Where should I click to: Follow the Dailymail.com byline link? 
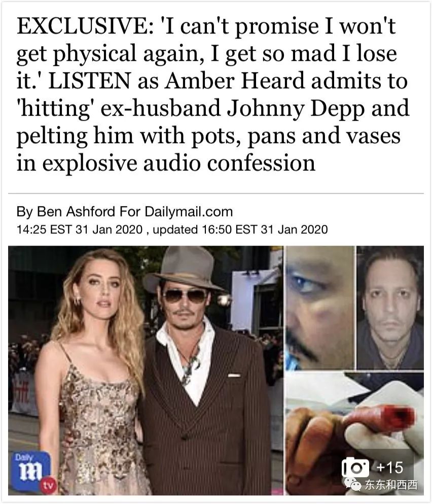[189, 212]
